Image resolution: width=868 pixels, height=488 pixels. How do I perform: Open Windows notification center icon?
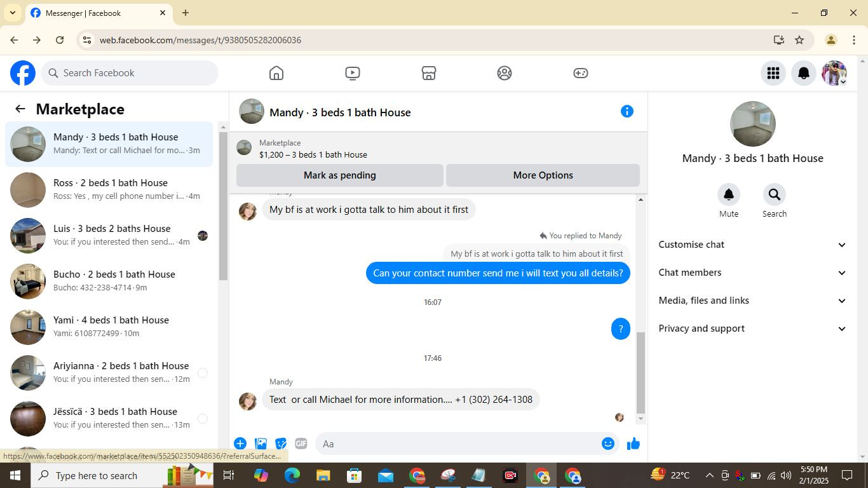coord(847,475)
